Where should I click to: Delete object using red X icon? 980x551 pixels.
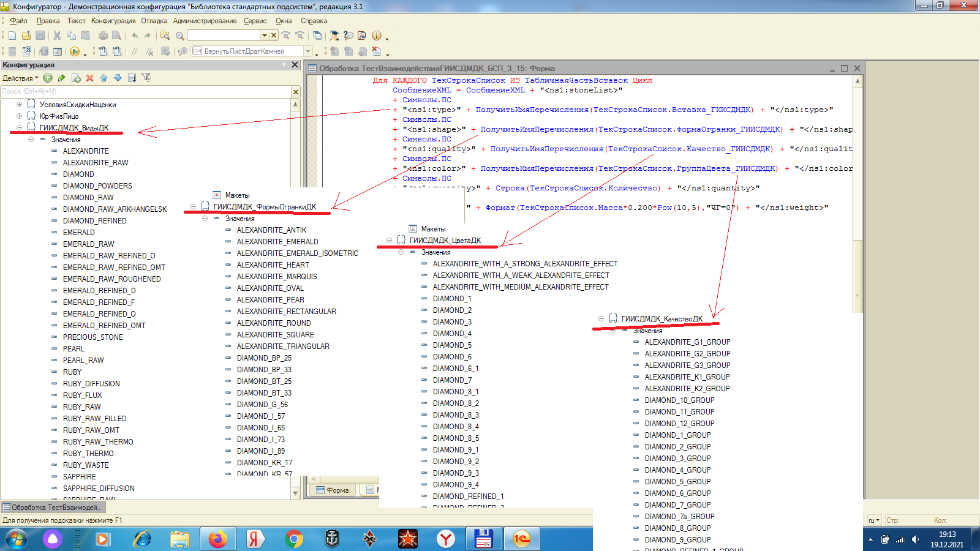(x=90, y=78)
